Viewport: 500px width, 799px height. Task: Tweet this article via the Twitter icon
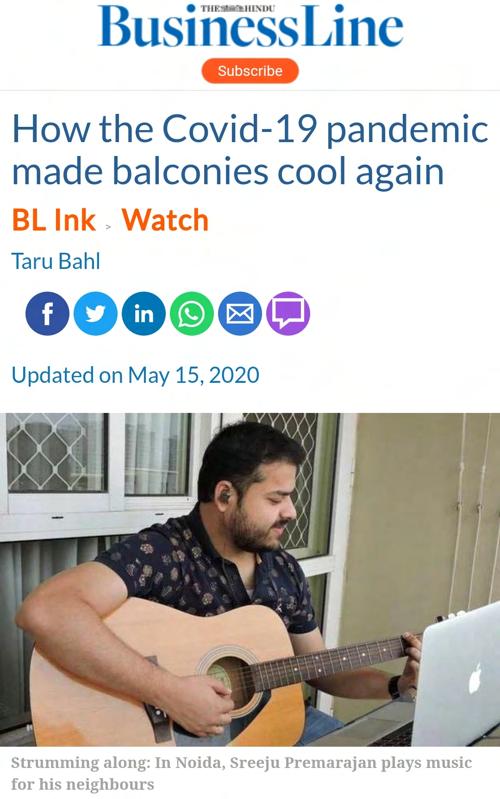click(x=95, y=313)
